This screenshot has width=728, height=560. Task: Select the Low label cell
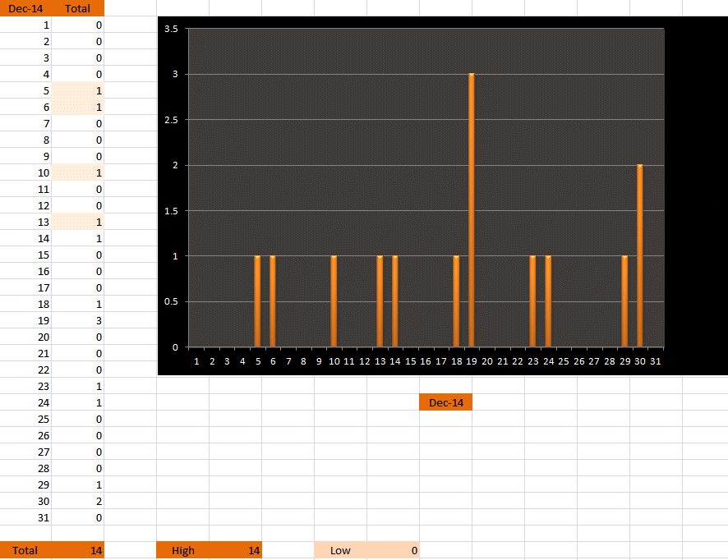(340, 550)
